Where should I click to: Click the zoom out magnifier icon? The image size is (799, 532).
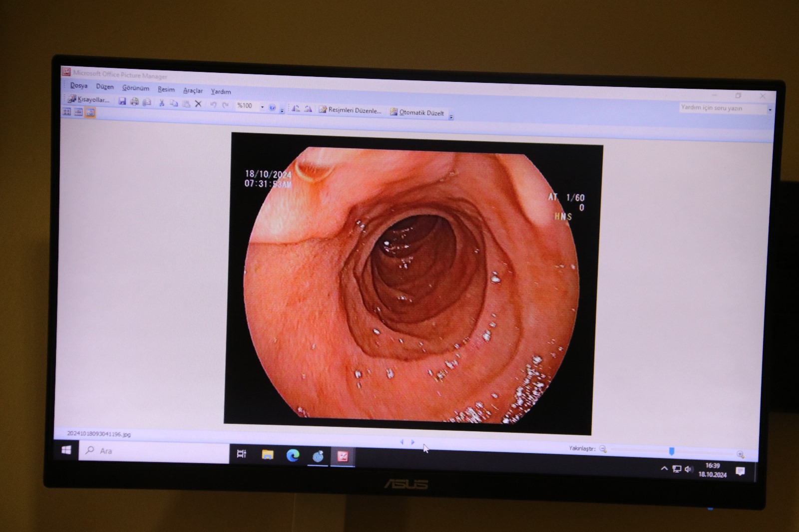pyautogui.click(x=603, y=449)
